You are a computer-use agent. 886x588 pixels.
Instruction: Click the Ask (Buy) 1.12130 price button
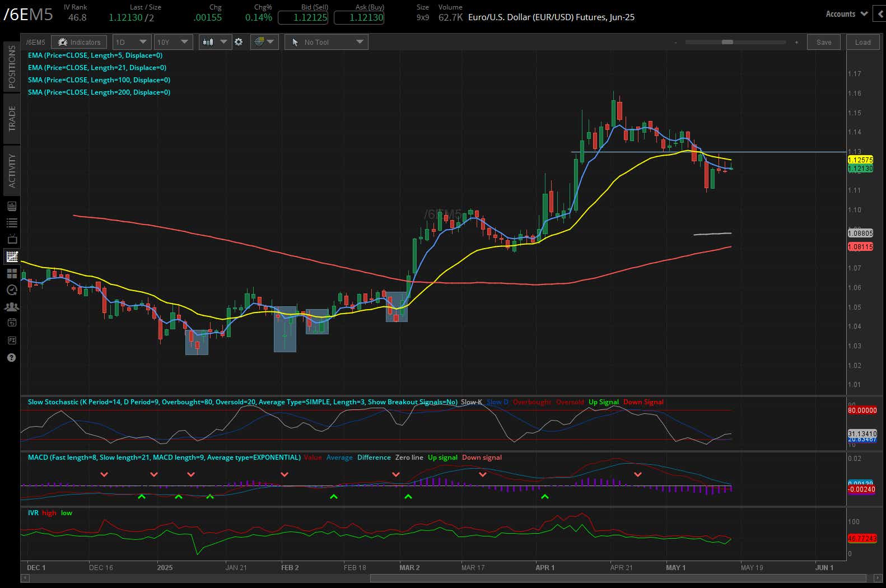[359, 17]
